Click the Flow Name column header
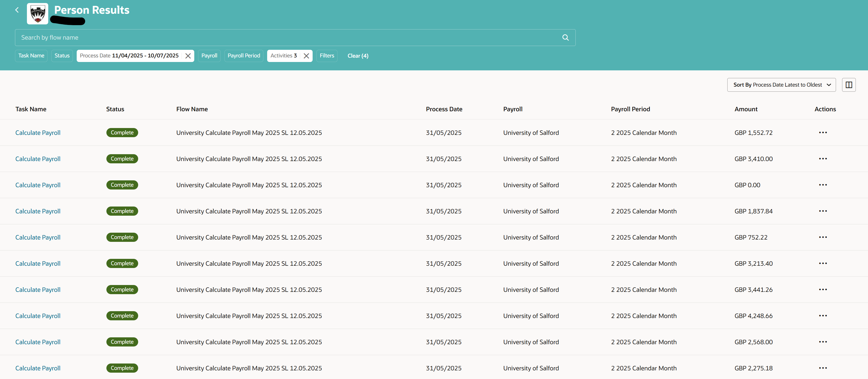868x379 pixels. pyautogui.click(x=192, y=109)
